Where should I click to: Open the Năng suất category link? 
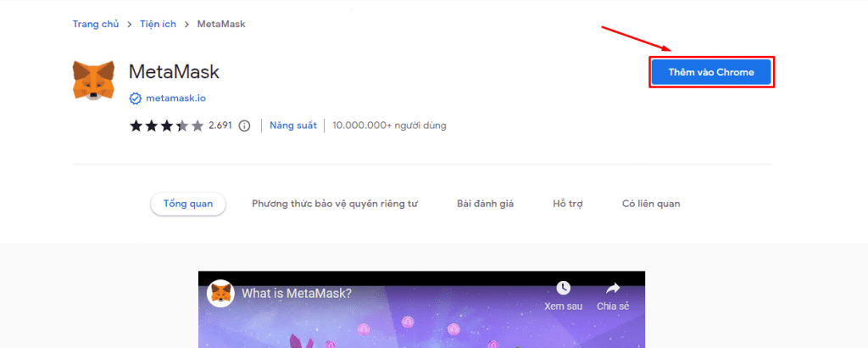(x=292, y=126)
